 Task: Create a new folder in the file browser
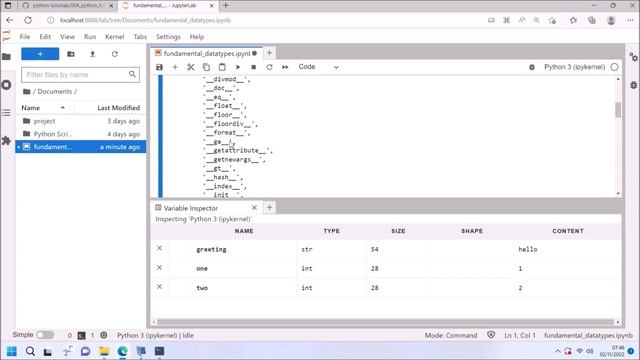71,54
